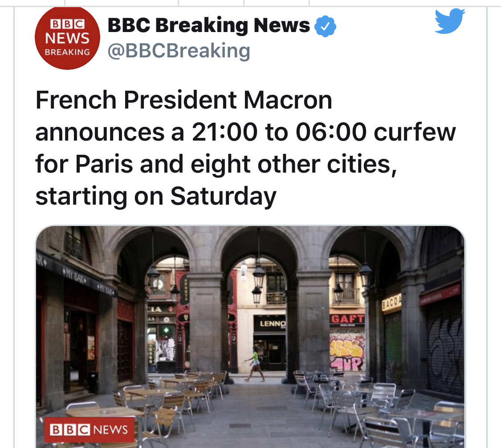Click the walking pedestrian in the photo
501x448 pixels.
tap(255, 365)
